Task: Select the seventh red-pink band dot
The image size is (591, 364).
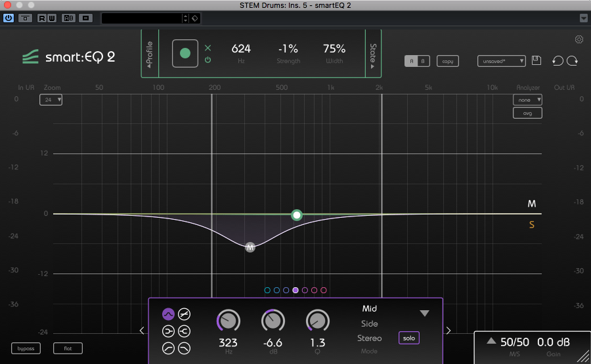Action: 323,291
